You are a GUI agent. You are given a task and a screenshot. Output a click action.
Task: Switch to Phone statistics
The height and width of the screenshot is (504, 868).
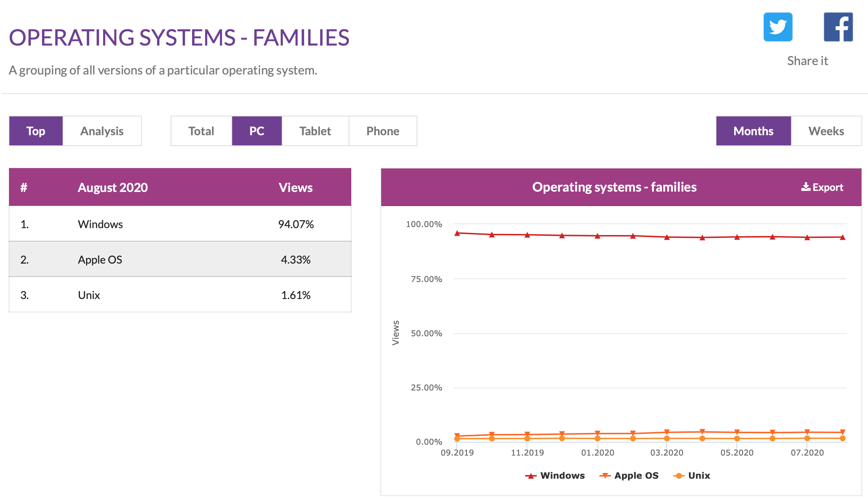(383, 131)
